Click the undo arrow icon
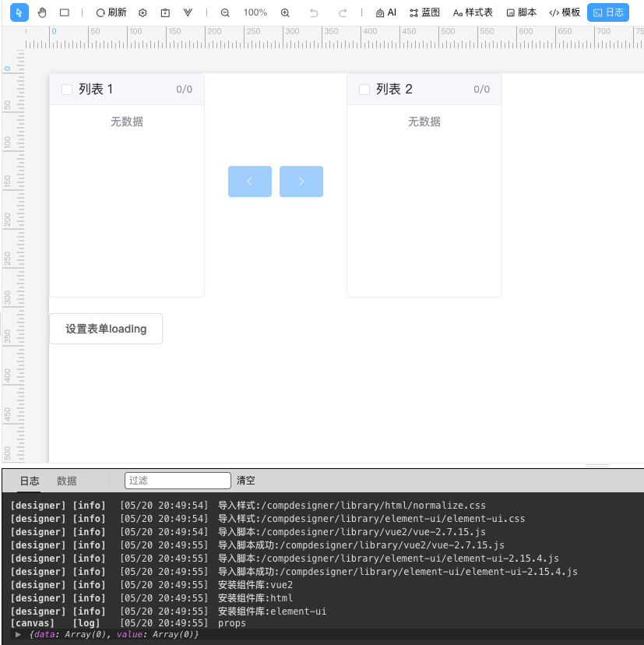Viewport: 644px width, 645px height. point(313,12)
